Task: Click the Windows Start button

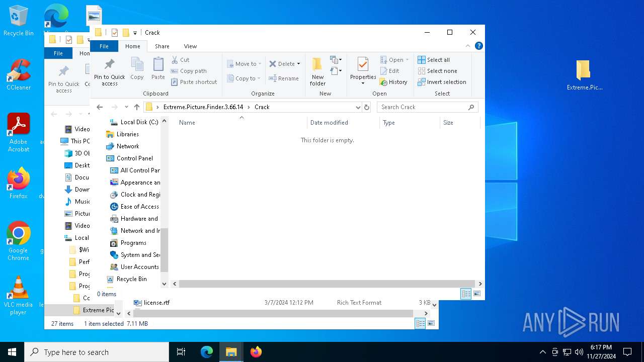Action: click(x=12, y=352)
